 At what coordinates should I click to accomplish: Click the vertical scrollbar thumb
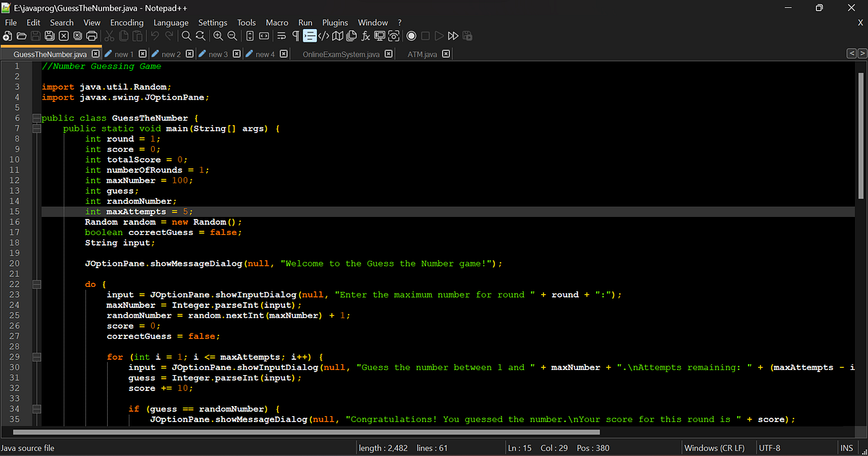pos(861,135)
